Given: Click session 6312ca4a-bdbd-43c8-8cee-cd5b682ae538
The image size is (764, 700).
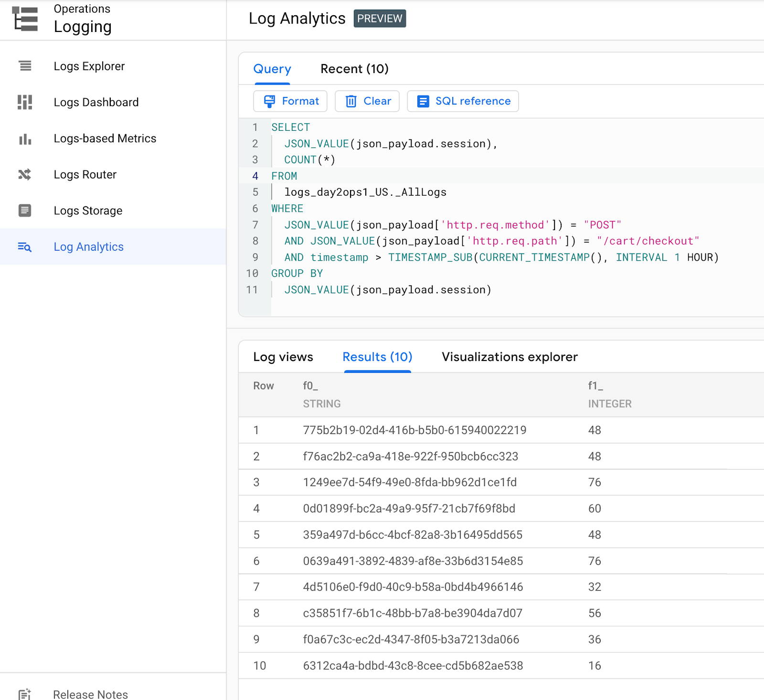Looking at the screenshot, I should (x=413, y=666).
